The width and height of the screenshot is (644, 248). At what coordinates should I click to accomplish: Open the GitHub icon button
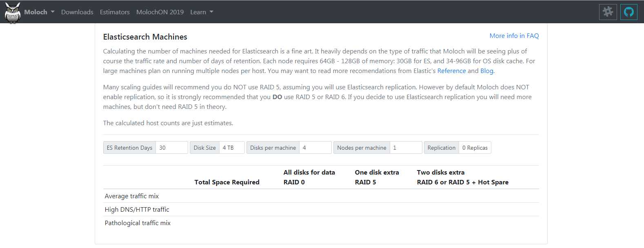coord(629,12)
